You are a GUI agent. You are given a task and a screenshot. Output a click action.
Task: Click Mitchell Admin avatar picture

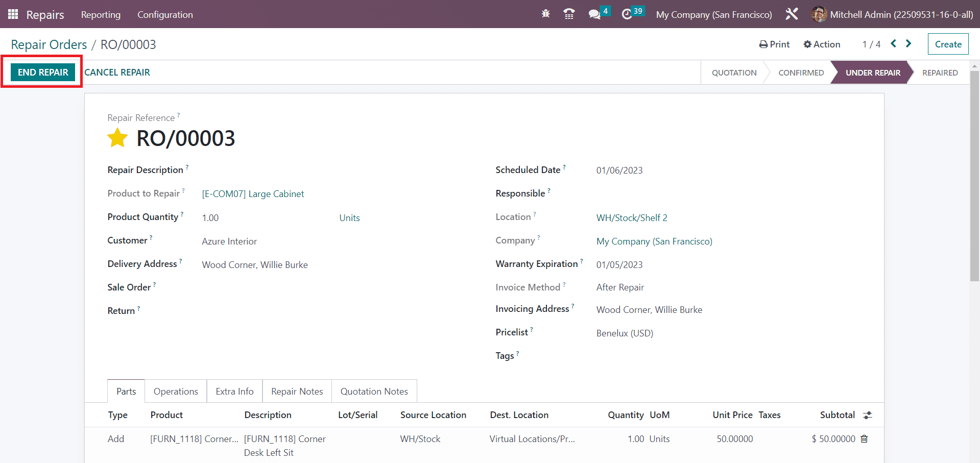[x=819, y=14]
